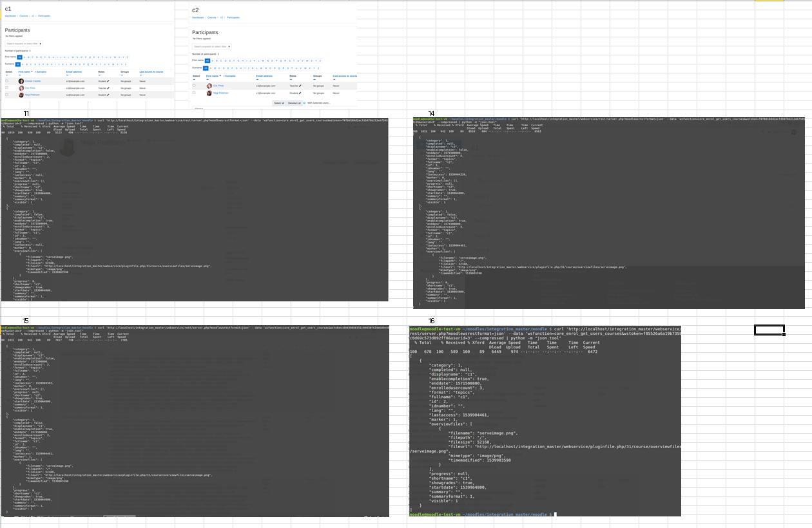Open Courses breadcrumb on c2 page
812x528 pixels.
(x=212, y=17)
